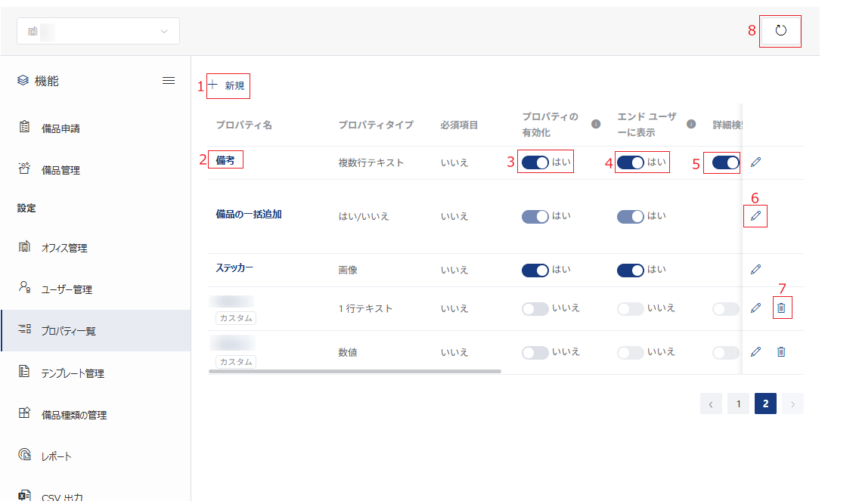The width and height of the screenshot is (856, 504).
Task: Click the はい/いいえ type cell
Action: coord(364,217)
